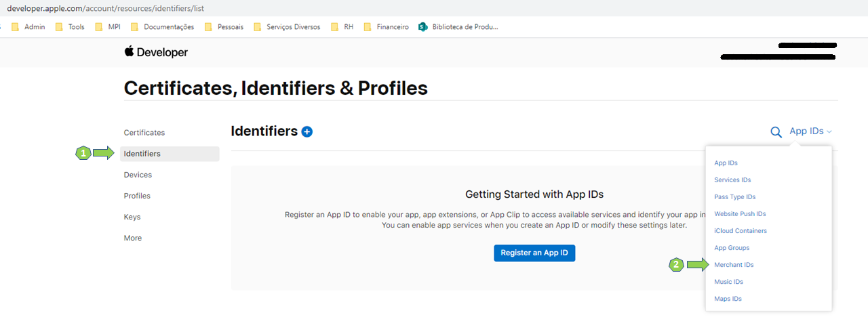Image resolution: width=868 pixels, height=336 pixels.
Task: Collapse the App IDs filter dropdown
Action: click(x=810, y=131)
